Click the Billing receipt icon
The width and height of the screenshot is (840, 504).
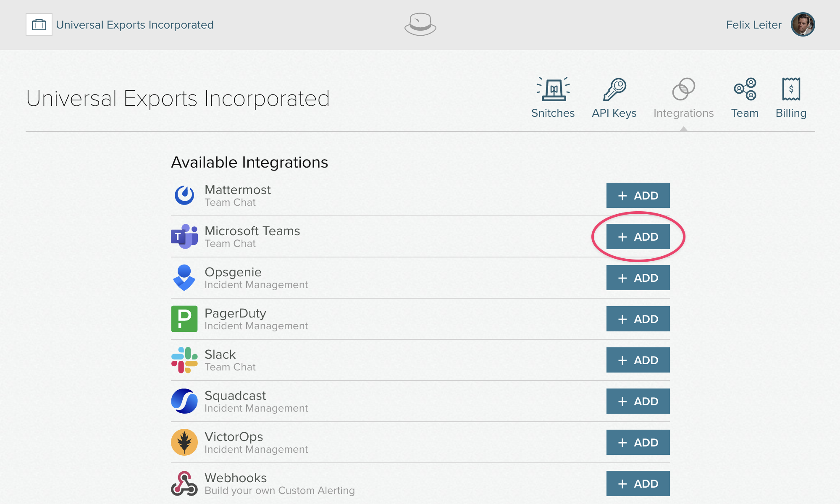791,89
